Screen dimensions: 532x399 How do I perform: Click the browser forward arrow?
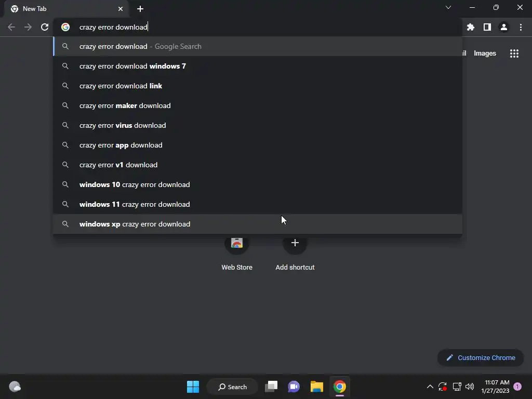(28, 27)
